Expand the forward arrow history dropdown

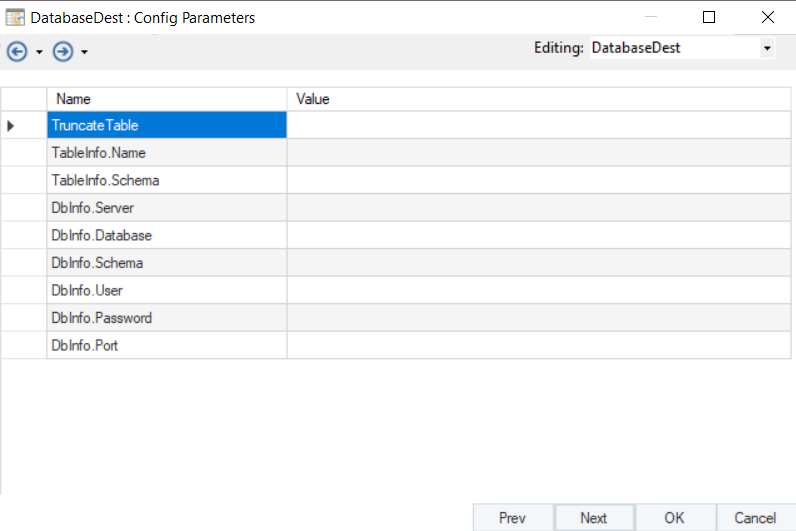(85, 52)
